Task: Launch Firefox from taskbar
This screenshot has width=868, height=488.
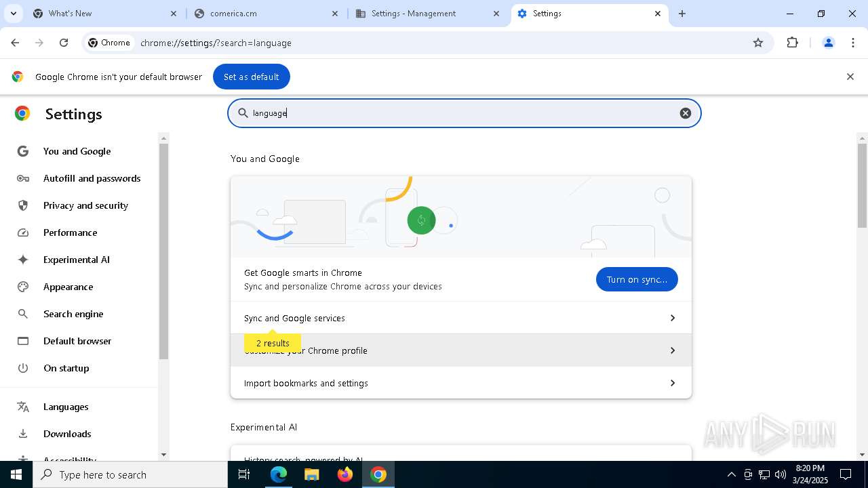Action: tap(344, 474)
